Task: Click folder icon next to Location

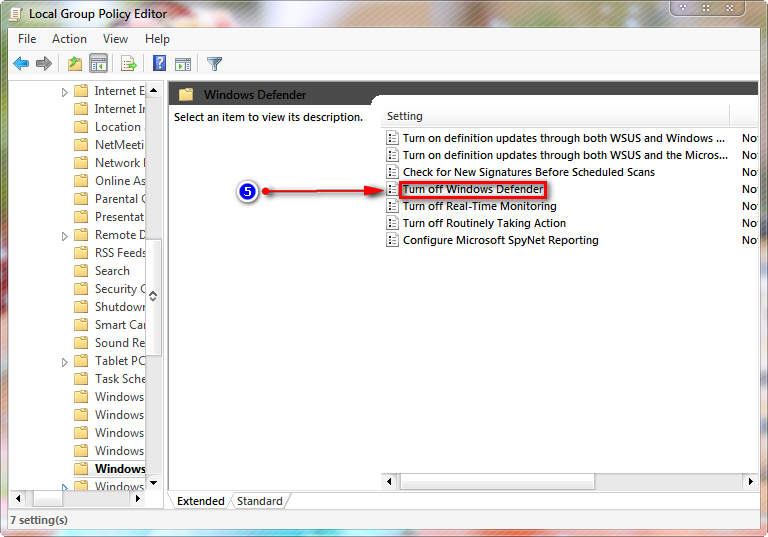Action: coord(81,127)
